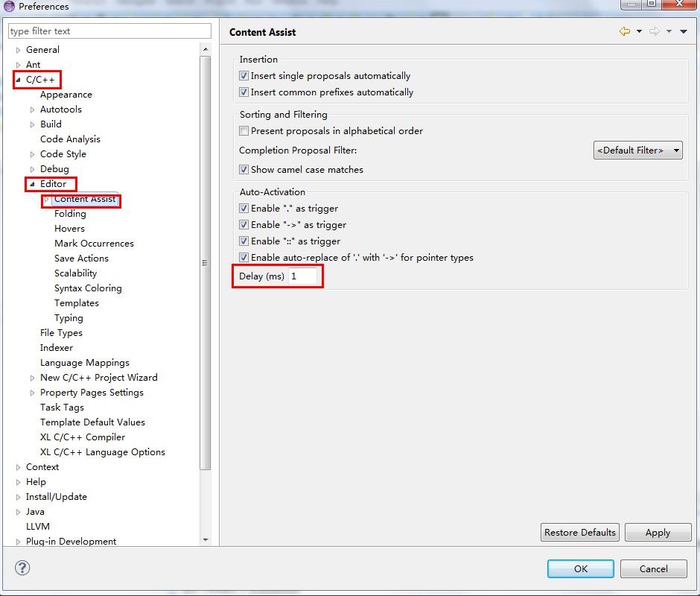Open forward history dropdown arrow
Viewport: 700px width, 596px height.
[x=669, y=31]
